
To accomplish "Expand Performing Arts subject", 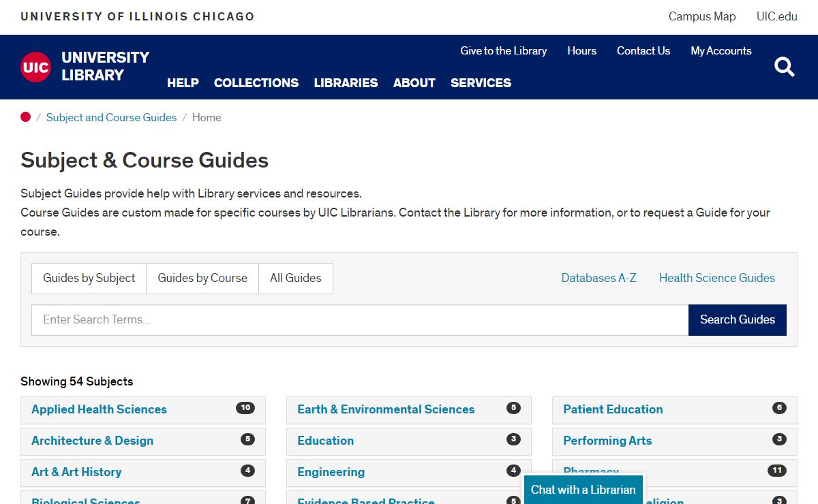I will (x=675, y=441).
